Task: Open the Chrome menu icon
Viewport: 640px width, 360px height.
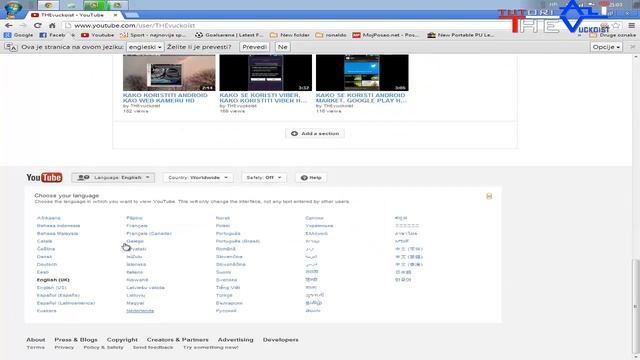Action: [x=631, y=25]
